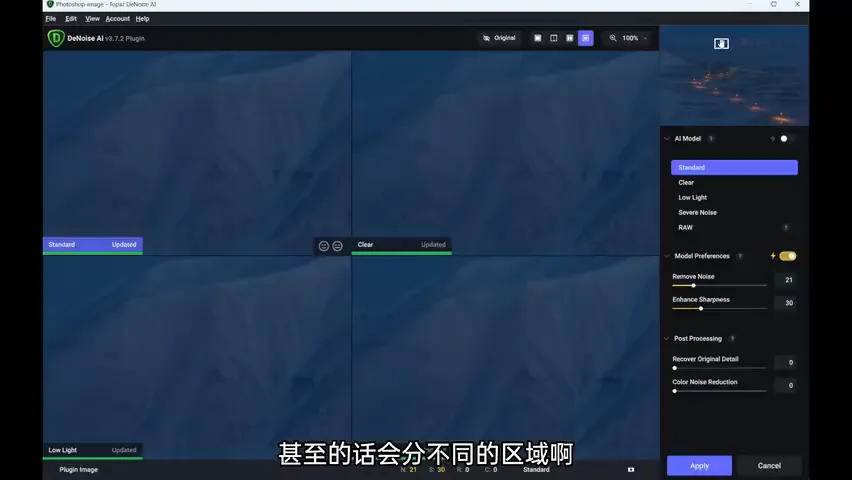Collapse the Model Preferences section

667,256
